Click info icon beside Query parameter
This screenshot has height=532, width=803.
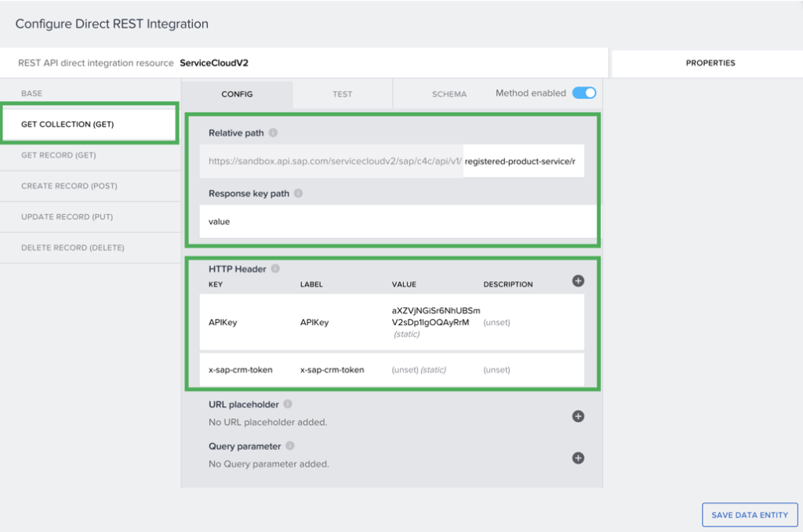pyautogui.click(x=290, y=446)
